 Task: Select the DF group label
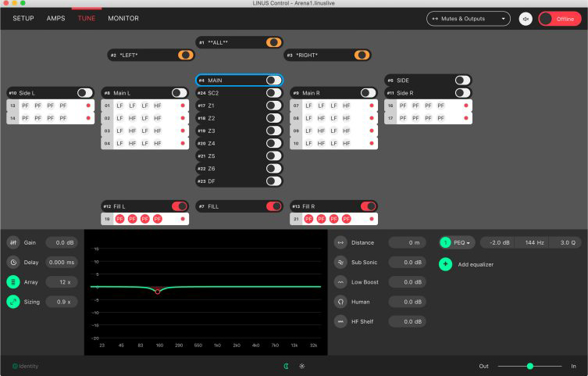pyautogui.click(x=212, y=181)
